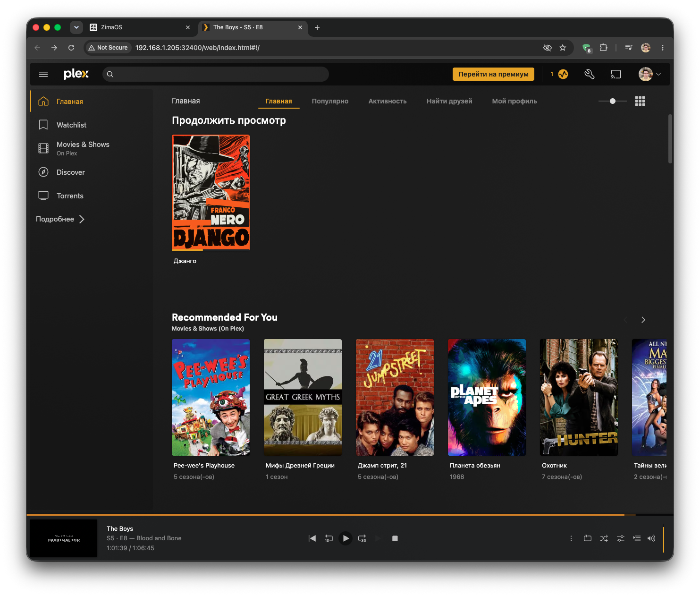Viewport: 700px width, 596px height.
Task: Open the user account dropdown
Action: tap(650, 74)
